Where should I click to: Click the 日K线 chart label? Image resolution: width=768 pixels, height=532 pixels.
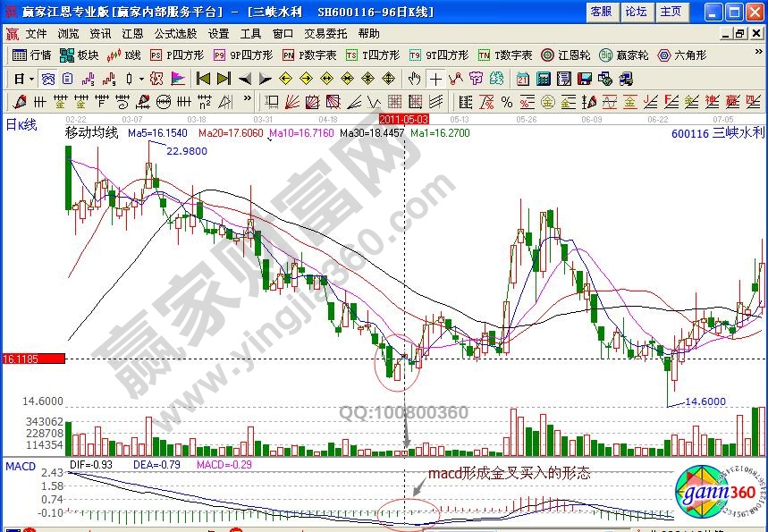pyautogui.click(x=21, y=125)
